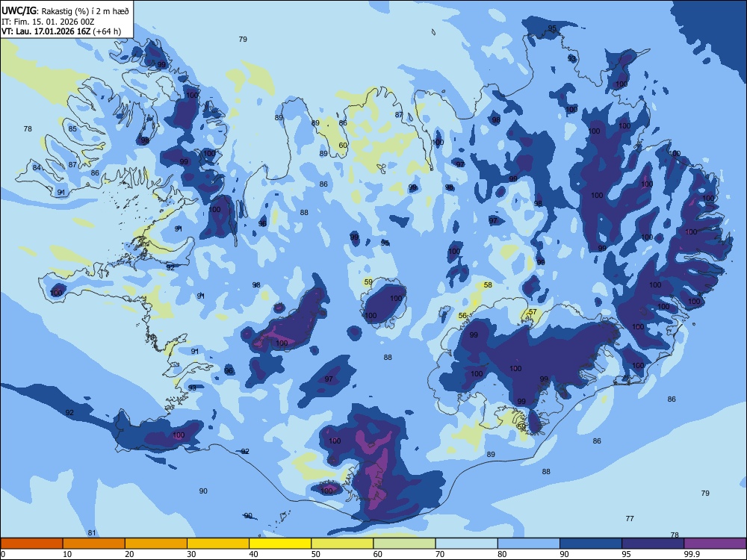747x560 pixels.
Task: Click the valid time 'VT: Lau. 17.01.2026 16Z (+64 h)'
Action: coord(61,31)
